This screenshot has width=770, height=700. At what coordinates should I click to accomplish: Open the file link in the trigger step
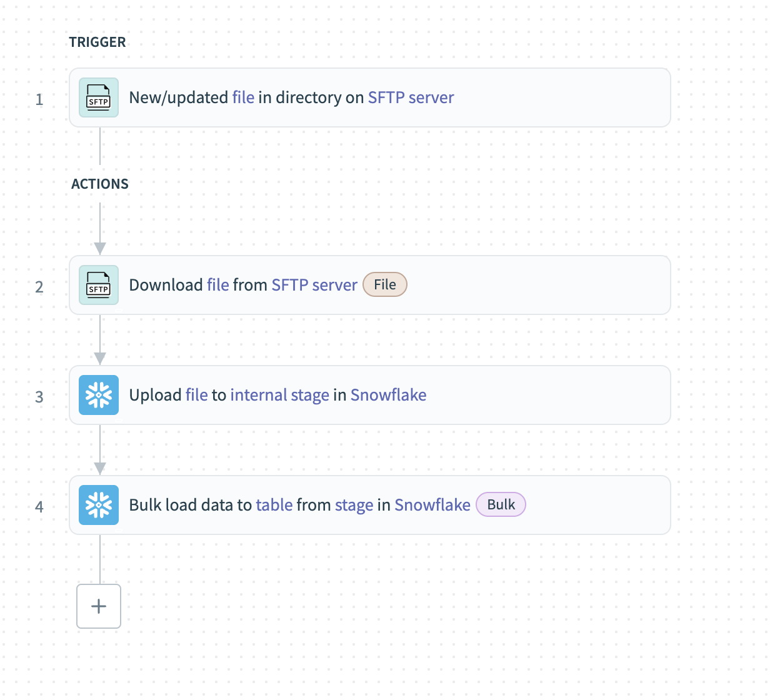coord(243,97)
